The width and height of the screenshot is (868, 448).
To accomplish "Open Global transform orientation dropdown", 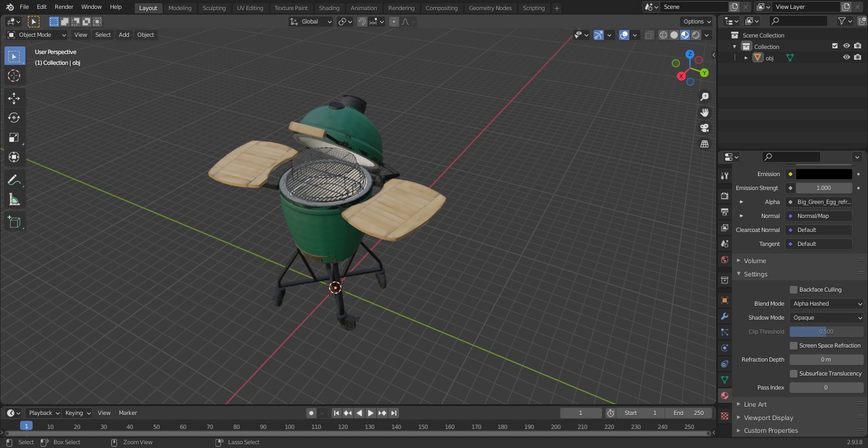I will click(311, 22).
